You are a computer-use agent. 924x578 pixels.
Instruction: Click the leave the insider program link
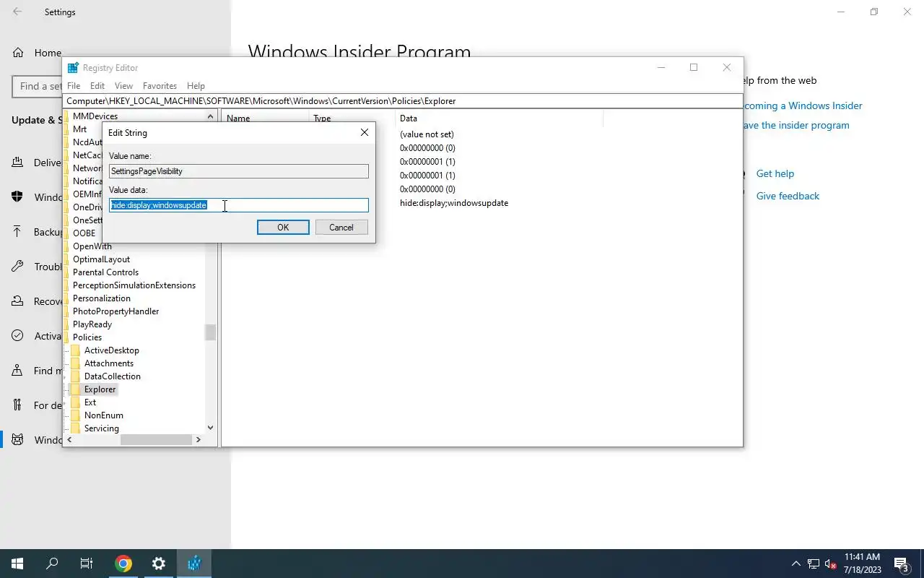click(x=796, y=125)
